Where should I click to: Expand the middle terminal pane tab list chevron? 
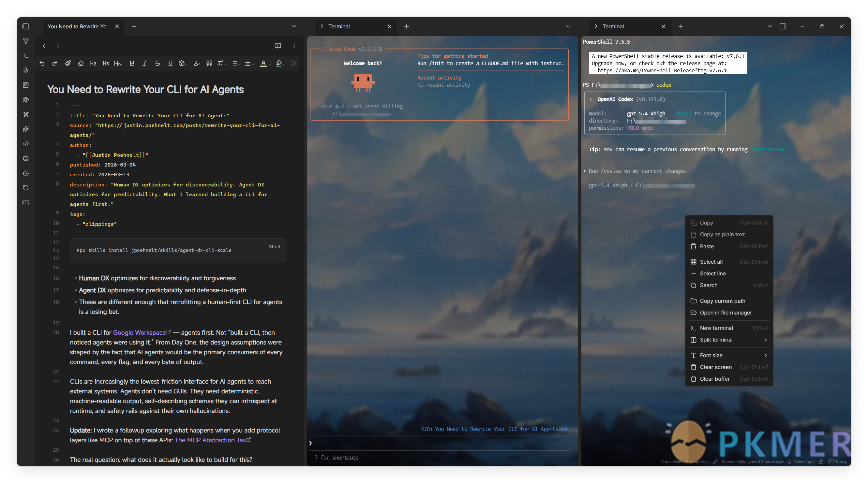[x=568, y=26]
